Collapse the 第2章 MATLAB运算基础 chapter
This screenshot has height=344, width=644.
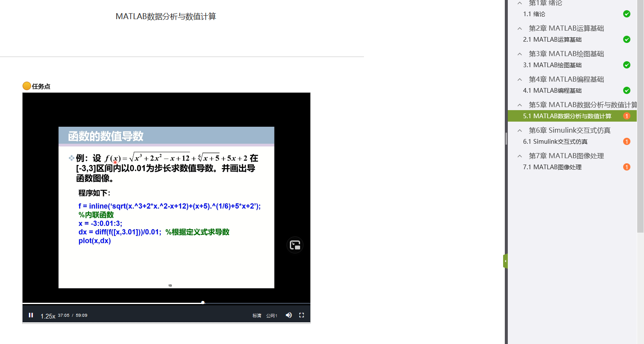(x=520, y=28)
